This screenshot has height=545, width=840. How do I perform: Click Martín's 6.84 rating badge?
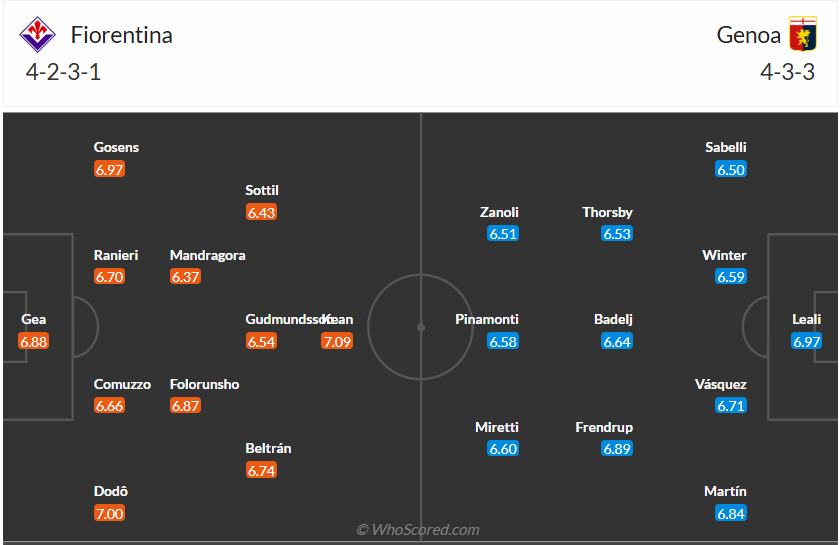click(x=731, y=513)
